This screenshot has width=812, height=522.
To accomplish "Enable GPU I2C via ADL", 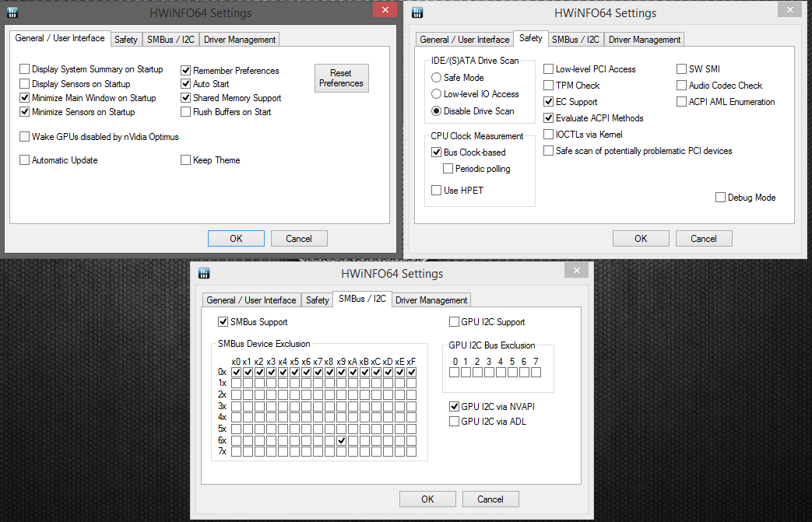I will (487, 422).
